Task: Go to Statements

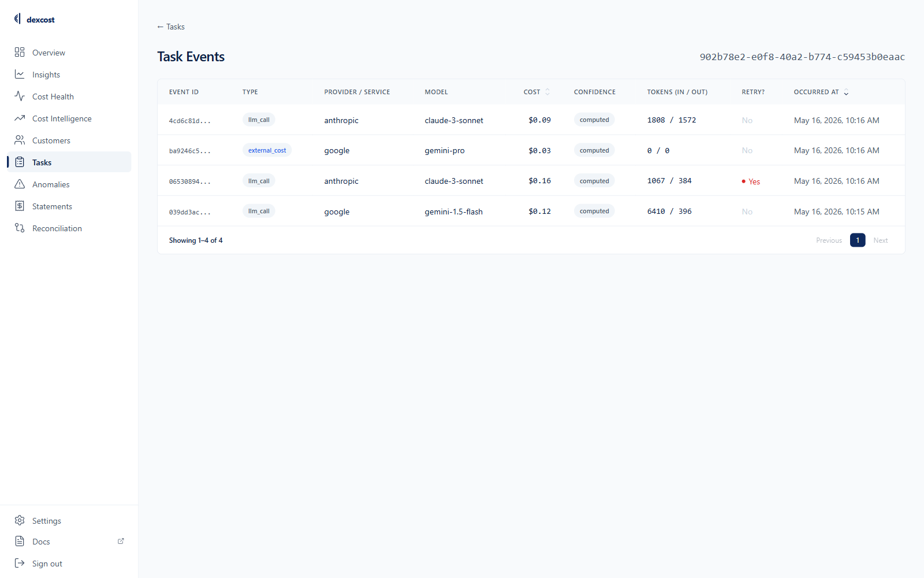Action: pyautogui.click(x=69, y=206)
